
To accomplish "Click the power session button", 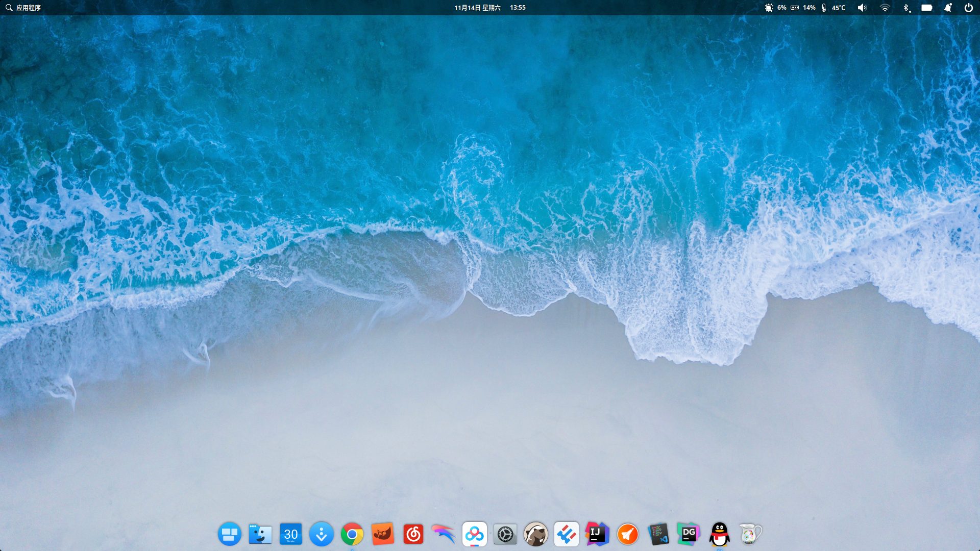I will click(968, 8).
